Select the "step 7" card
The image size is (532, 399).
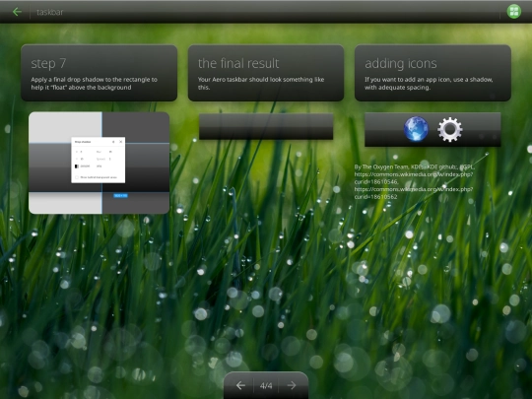pyautogui.click(x=100, y=73)
